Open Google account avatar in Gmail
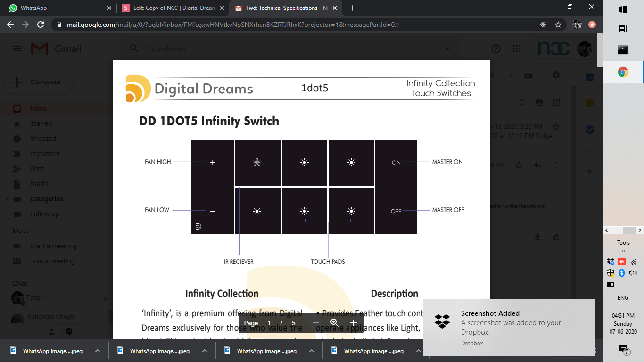Viewport: 644px width, 362px height. pos(584,49)
